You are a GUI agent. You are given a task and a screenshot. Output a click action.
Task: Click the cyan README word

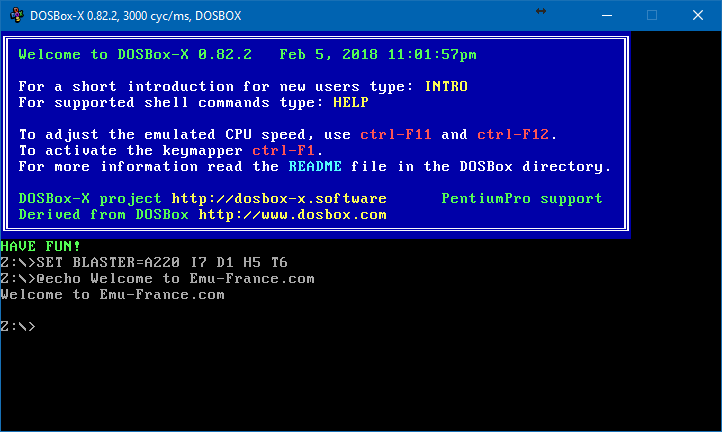click(315, 166)
